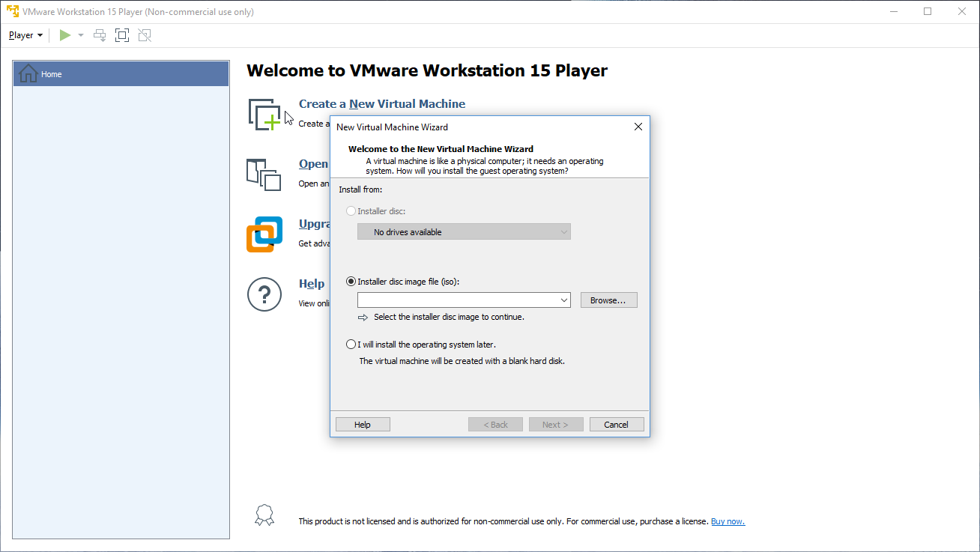Click the disabled Installer disc radio button
The width and height of the screenshot is (980, 552).
(x=351, y=211)
